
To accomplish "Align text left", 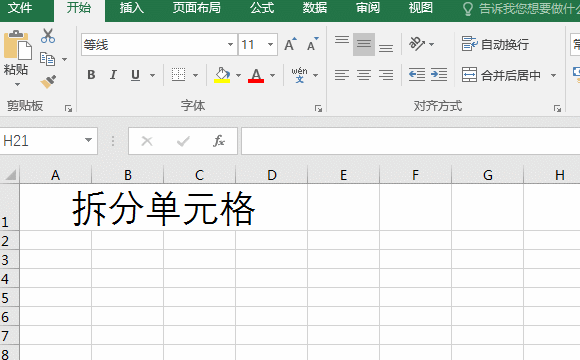I will [342, 75].
